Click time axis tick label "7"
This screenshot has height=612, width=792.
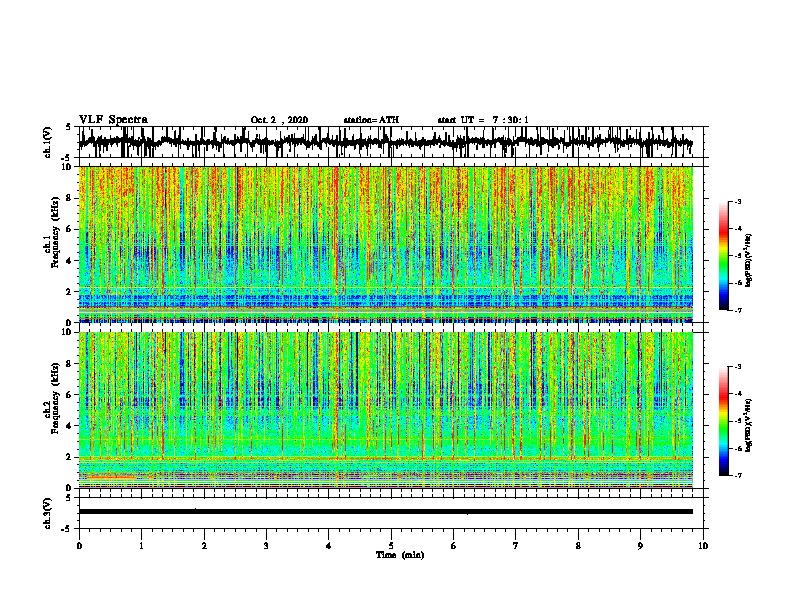click(x=516, y=546)
